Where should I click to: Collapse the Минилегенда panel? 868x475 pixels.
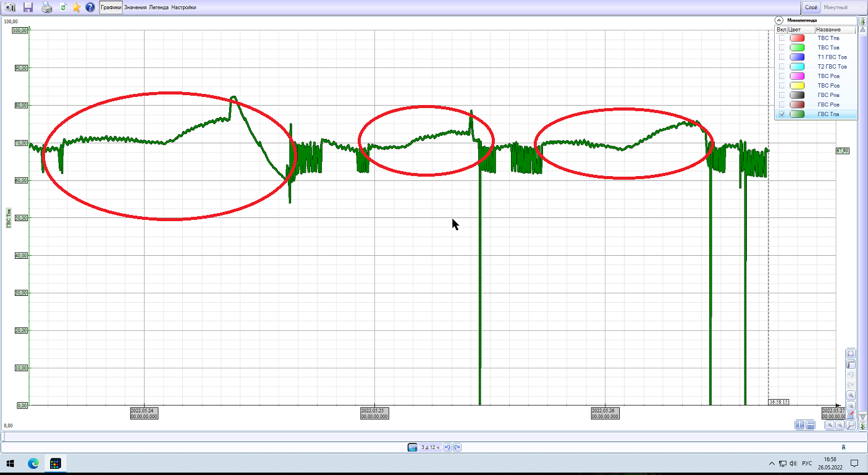(x=779, y=20)
